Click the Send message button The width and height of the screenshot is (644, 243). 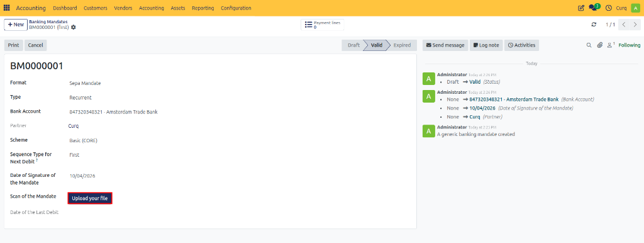pyautogui.click(x=445, y=45)
